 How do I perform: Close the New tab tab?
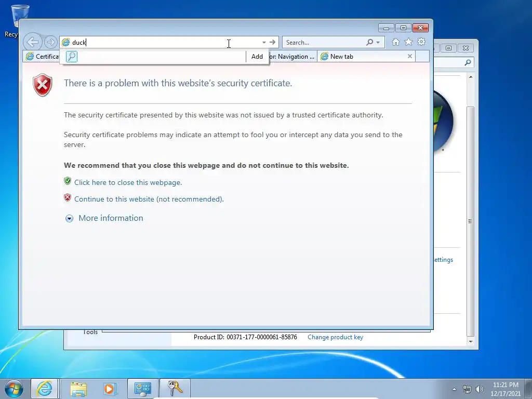pos(410,56)
